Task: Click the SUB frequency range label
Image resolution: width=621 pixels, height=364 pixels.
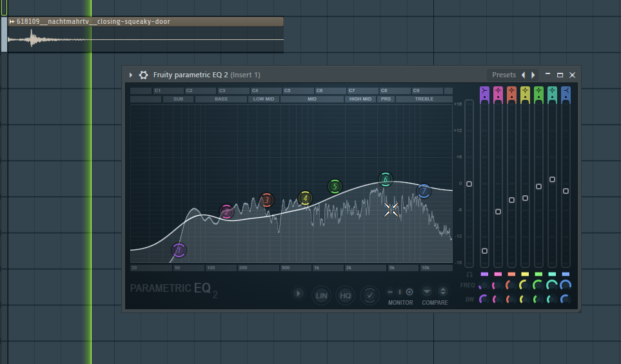Action: pyautogui.click(x=178, y=99)
